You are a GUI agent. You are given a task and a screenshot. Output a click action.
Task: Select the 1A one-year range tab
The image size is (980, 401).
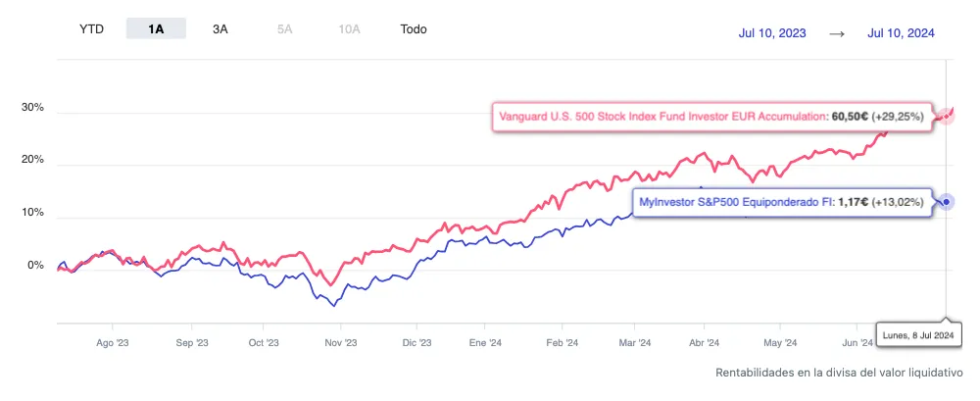coord(156,29)
